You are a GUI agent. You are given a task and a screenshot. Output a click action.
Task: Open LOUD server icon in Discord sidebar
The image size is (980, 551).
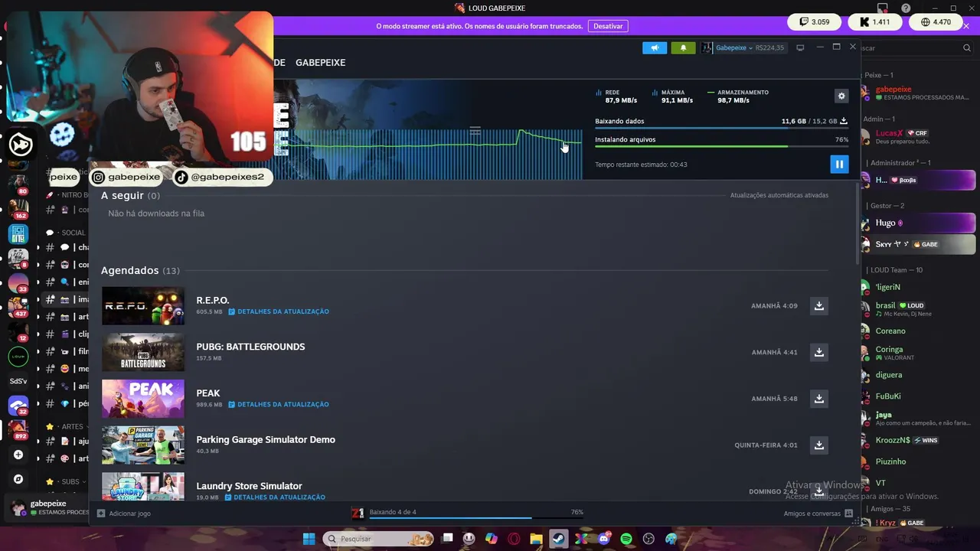[18, 356]
